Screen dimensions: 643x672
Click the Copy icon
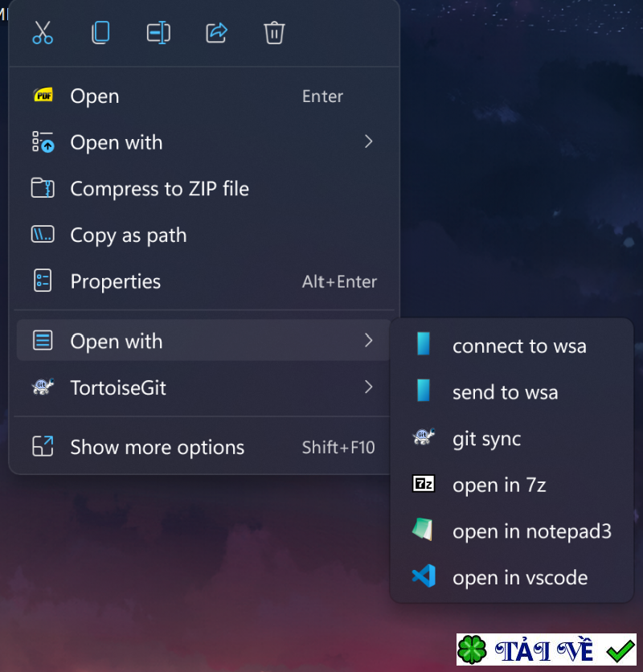[100, 33]
